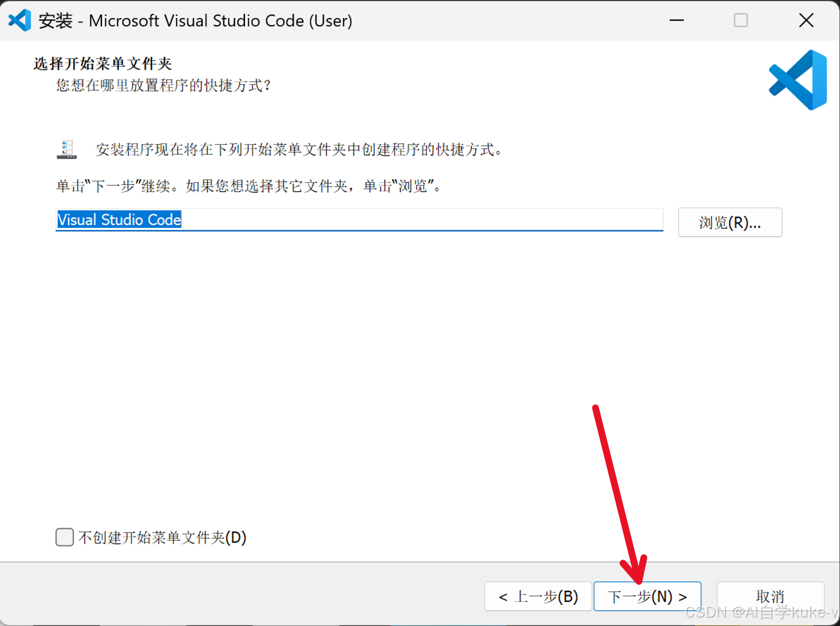The image size is (840, 626).
Task: Click the 浏览(R)... browse button
Action: [730, 223]
